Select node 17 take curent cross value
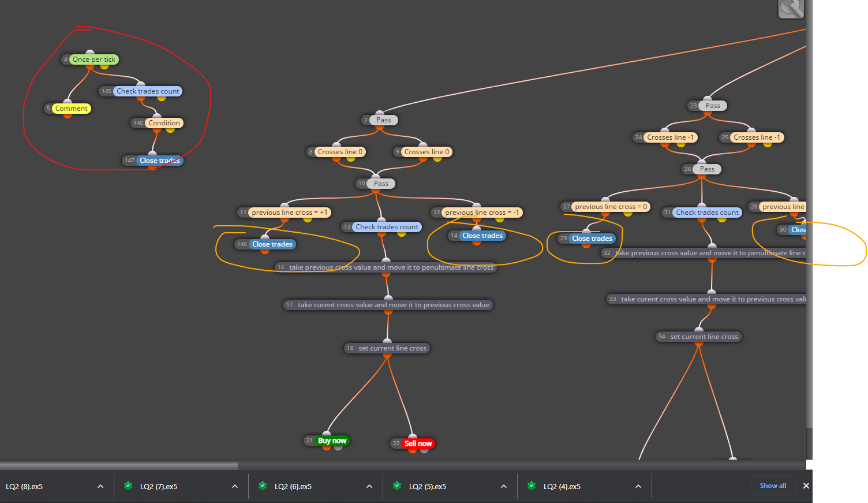The height and width of the screenshot is (503, 868). [388, 305]
